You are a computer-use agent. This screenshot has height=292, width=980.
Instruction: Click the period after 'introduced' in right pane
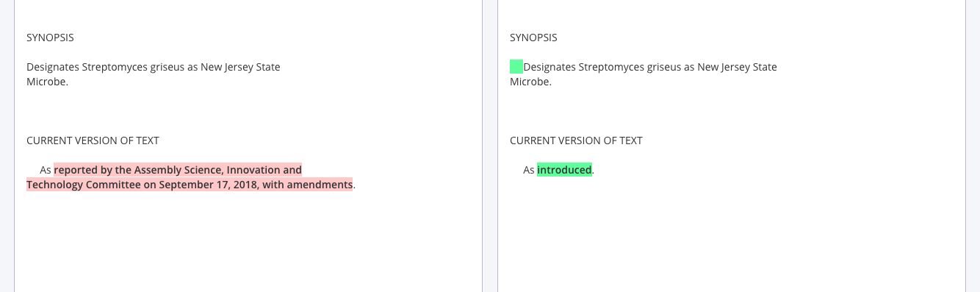click(594, 170)
